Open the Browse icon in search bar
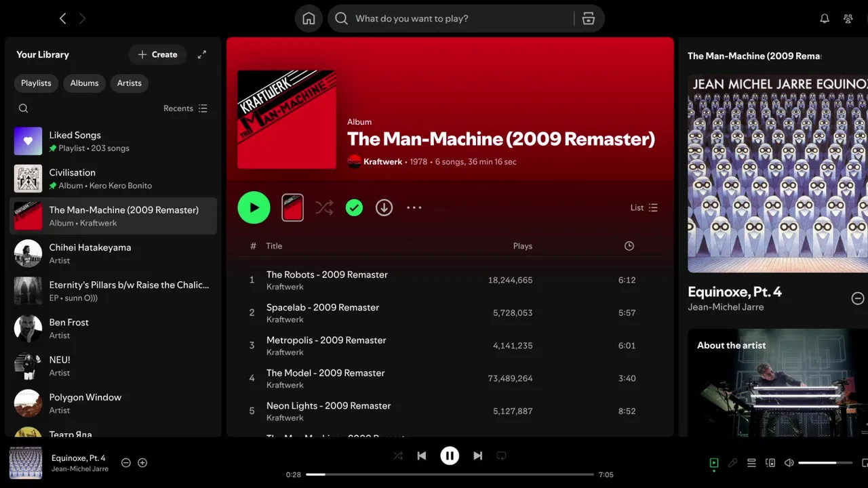This screenshot has height=488, width=868. pyautogui.click(x=589, y=19)
